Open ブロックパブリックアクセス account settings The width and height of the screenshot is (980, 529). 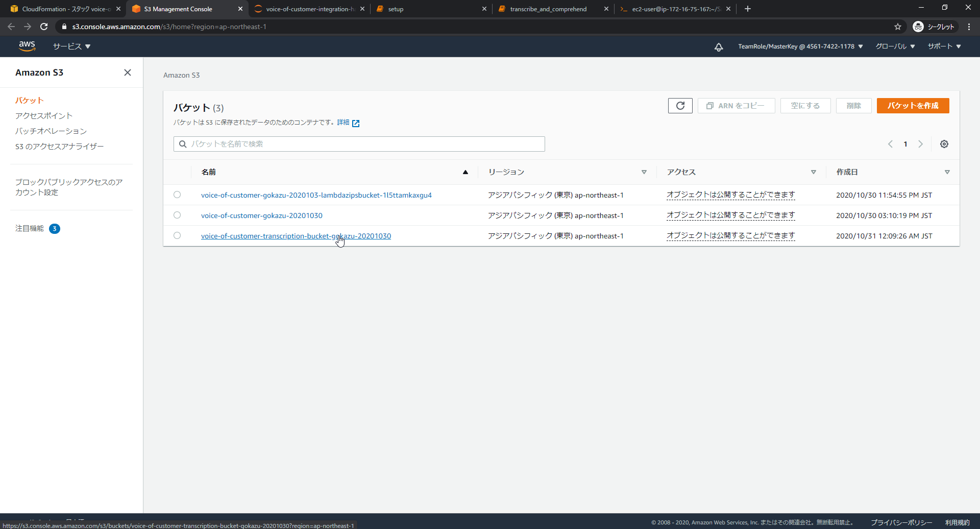point(69,187)
